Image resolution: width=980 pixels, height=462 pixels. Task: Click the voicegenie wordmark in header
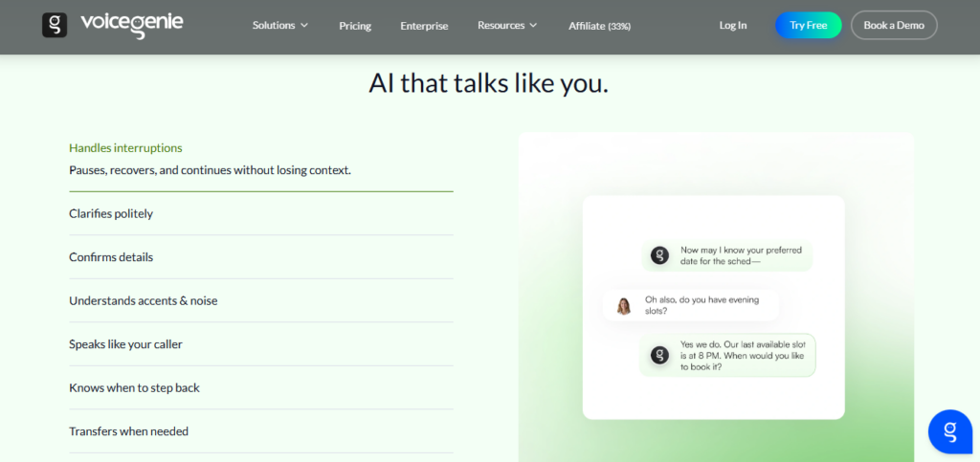[132, 25]
